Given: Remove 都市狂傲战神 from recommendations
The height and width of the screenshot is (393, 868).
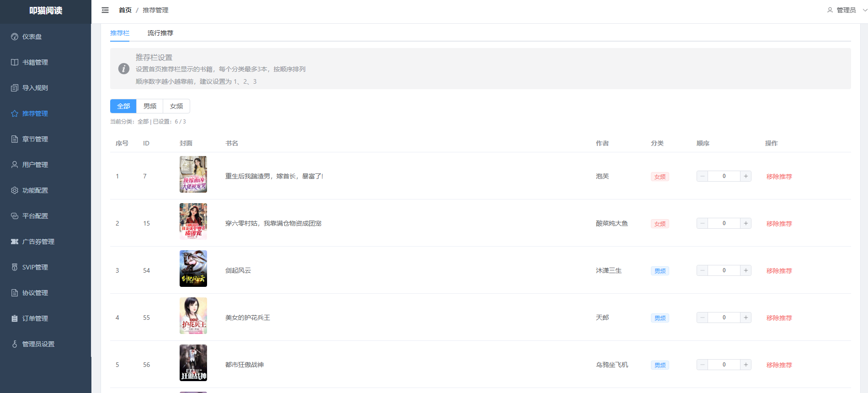Looking at the screenshot, I should coord(779,365).
